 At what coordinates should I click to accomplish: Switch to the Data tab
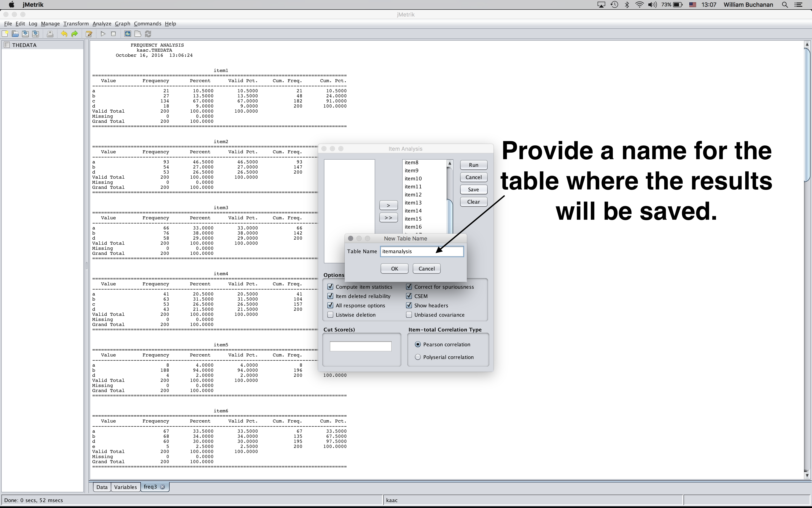coord(102,487)
